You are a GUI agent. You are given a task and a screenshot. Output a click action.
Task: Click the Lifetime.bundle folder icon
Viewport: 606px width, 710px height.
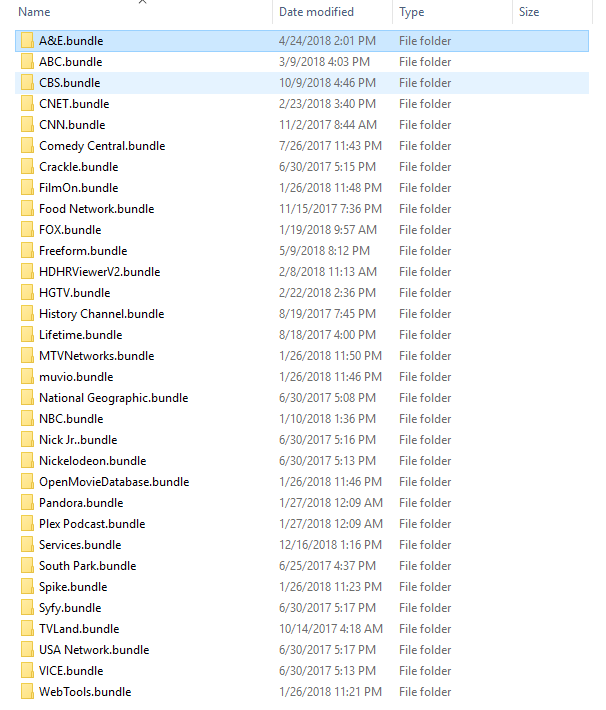click(x=27, y=335)
